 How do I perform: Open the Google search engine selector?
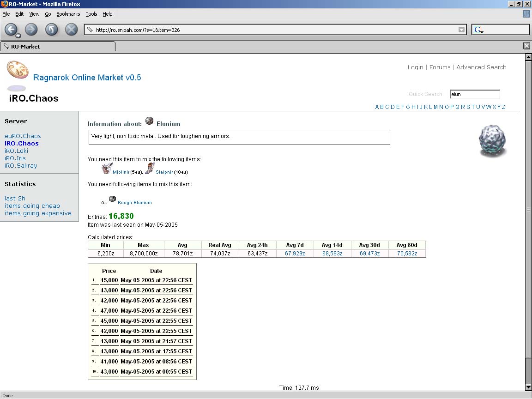[x=478, y=30]
